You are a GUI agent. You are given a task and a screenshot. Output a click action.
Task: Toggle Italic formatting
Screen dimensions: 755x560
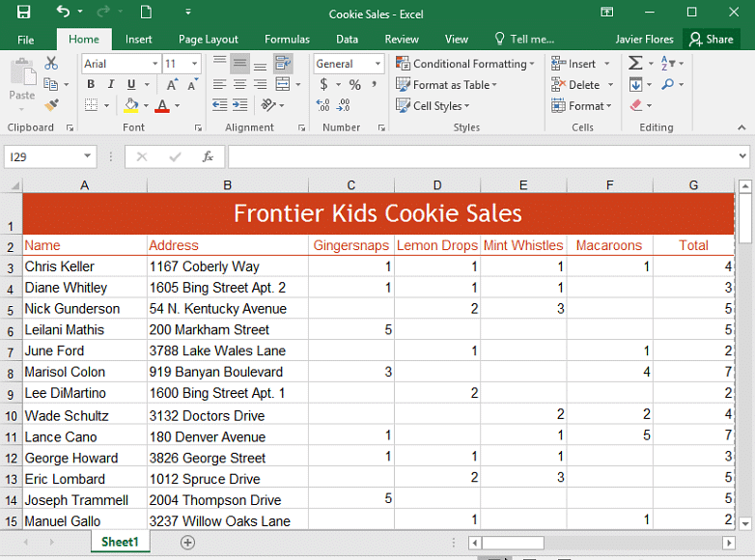point(110,85)
